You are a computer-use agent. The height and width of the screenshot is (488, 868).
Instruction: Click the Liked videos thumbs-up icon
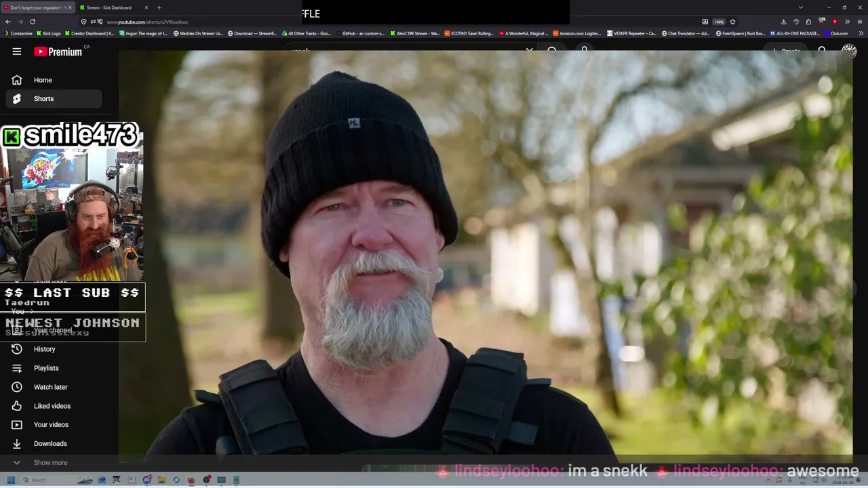pos(17,406)
